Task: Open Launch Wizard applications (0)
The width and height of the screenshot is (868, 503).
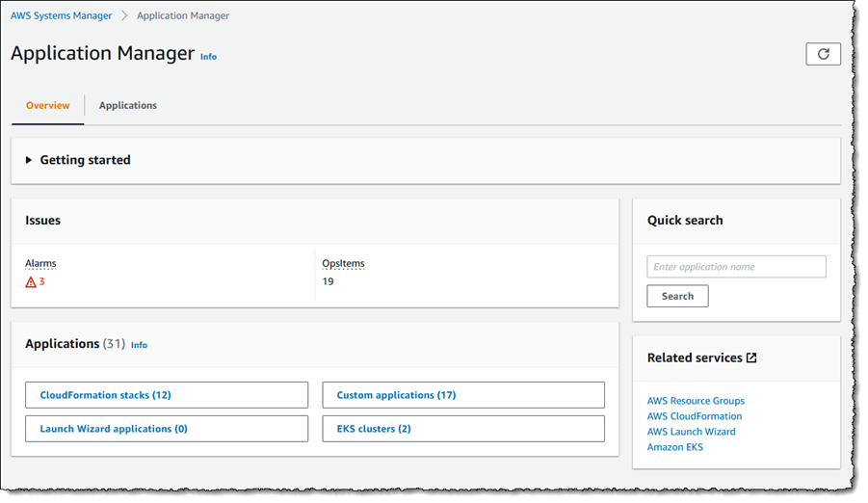Action: 167,429
